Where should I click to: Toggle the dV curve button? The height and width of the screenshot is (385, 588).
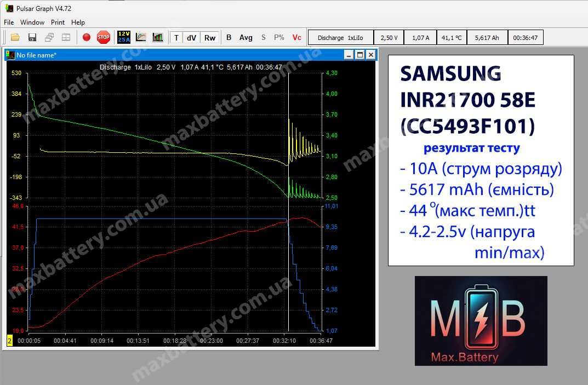[192, 37]
